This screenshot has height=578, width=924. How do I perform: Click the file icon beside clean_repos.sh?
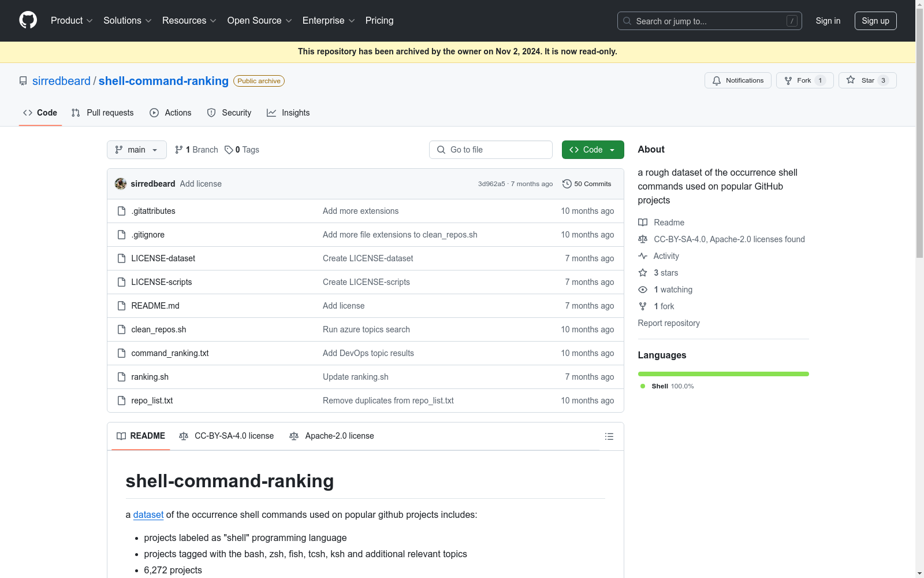tap(121, 329)
